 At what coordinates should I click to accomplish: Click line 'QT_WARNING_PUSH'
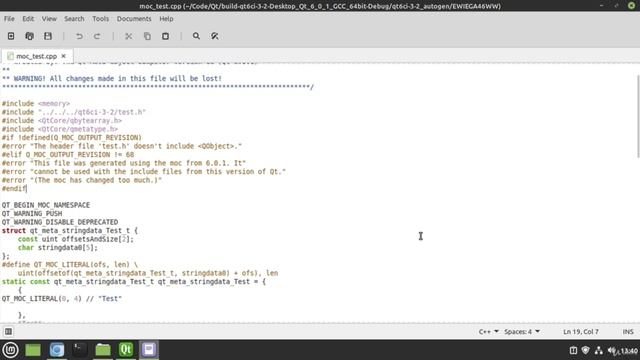coord(32,213)
